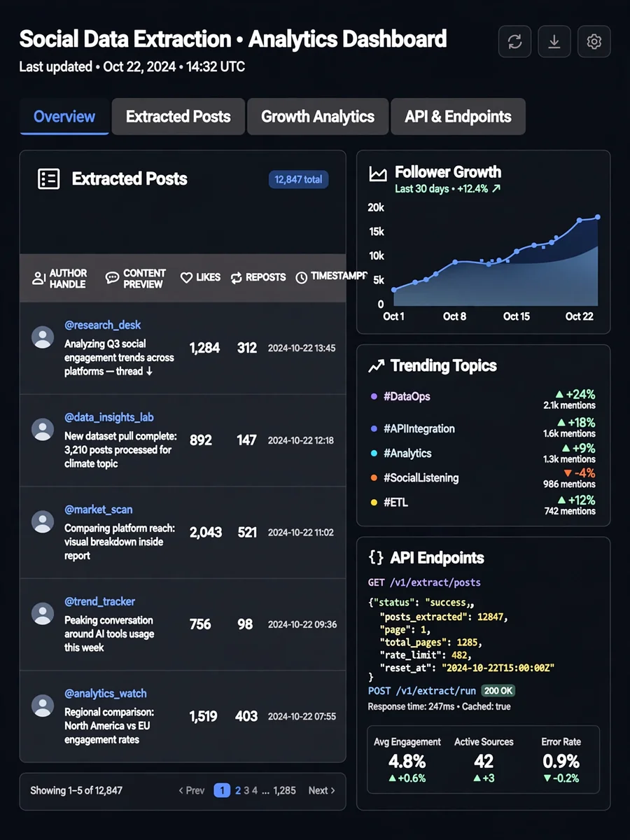Click the avatar of @analytics_watch
Image resolution: width=630 pixels, height=840 pixels.
pos(43,706)
